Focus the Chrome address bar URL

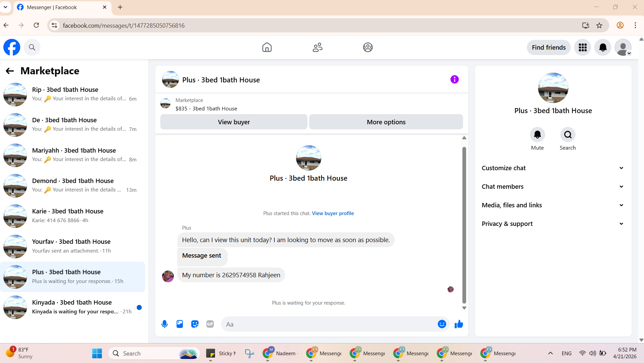[x=124, y=25]
